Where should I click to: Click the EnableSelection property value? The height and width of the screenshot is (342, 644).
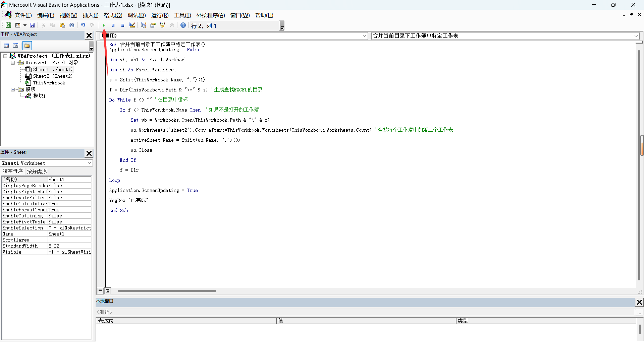click(x=70, y=228)
